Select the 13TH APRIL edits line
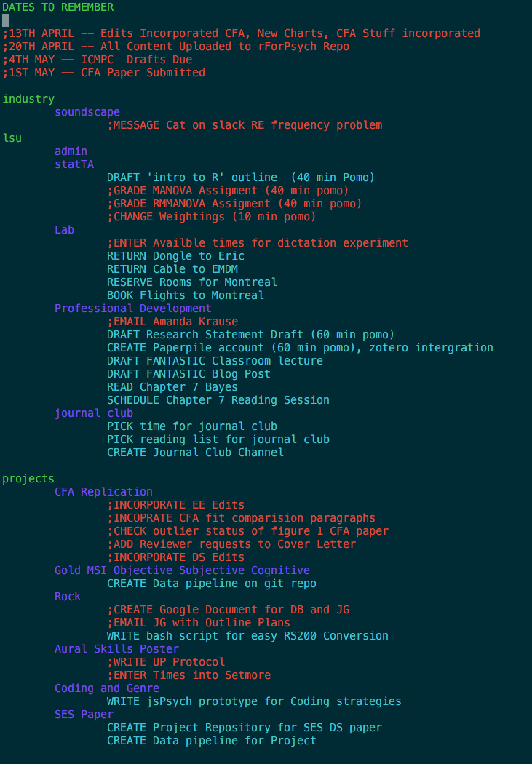Image resolution: width=532 pixels, height=764 pixels. (x=242, y=33)
